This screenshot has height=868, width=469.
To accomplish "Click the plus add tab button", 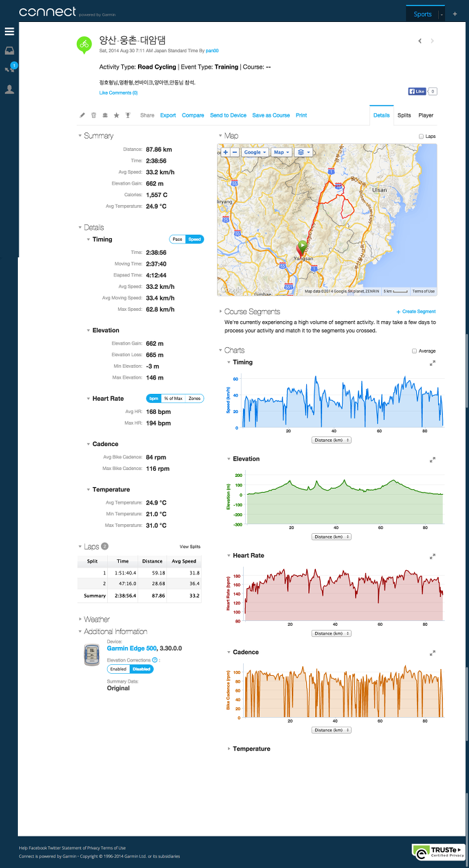I will point(455,14).
